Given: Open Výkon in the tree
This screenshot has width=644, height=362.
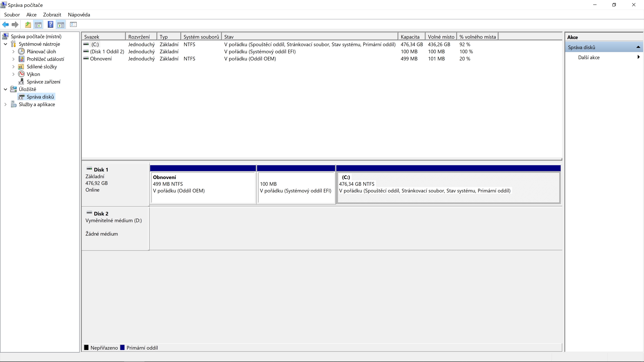Looking at the screenshot, I should pos(33,74).
